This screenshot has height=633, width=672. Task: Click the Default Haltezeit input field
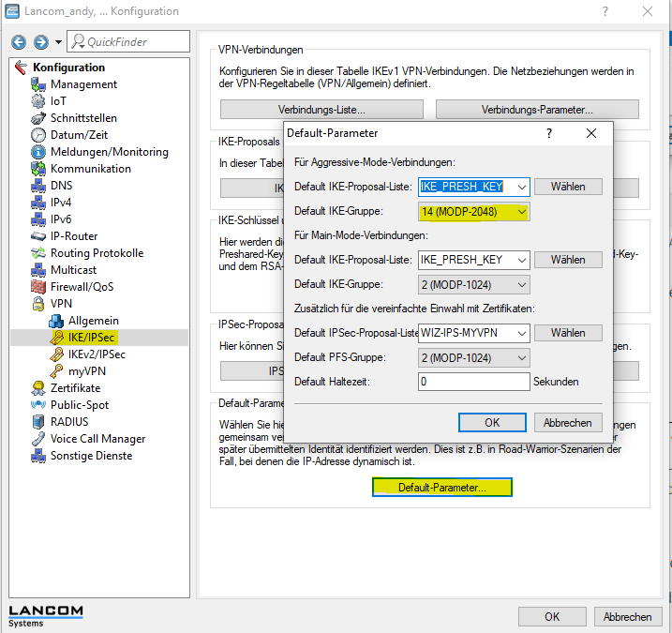click(x=473, y=382)
